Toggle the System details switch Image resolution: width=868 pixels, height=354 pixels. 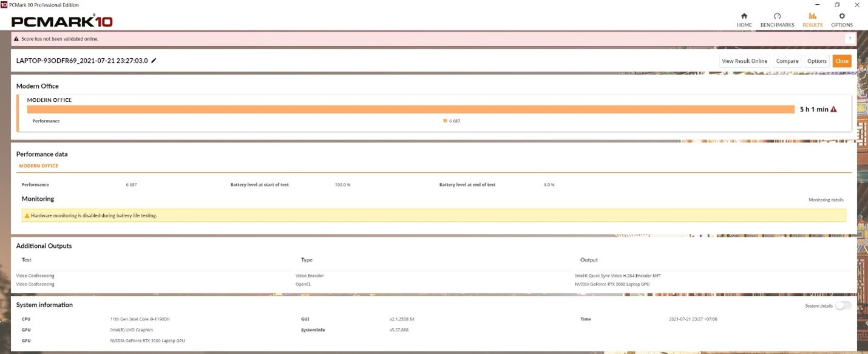[x=843, y=306]
